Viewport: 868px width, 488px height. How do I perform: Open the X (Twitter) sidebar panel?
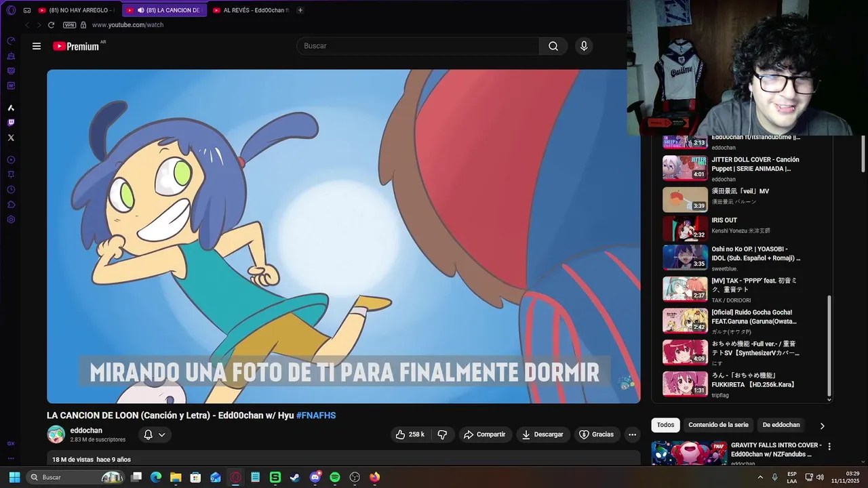pyautogui.click(x=11, y=138)
